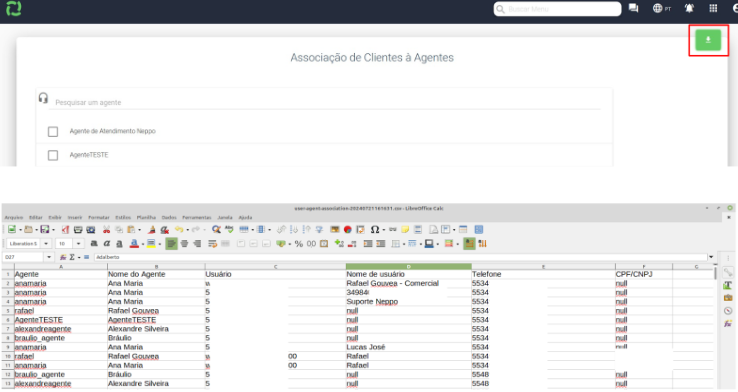
Task: Click the Print icon
Action: point(78,229)
